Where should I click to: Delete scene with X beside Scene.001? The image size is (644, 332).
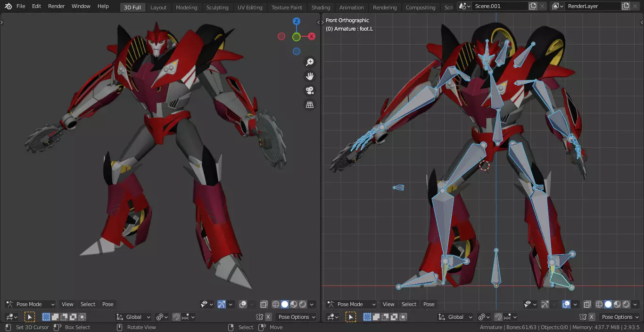pyautogui.click(x=543, y=6)
